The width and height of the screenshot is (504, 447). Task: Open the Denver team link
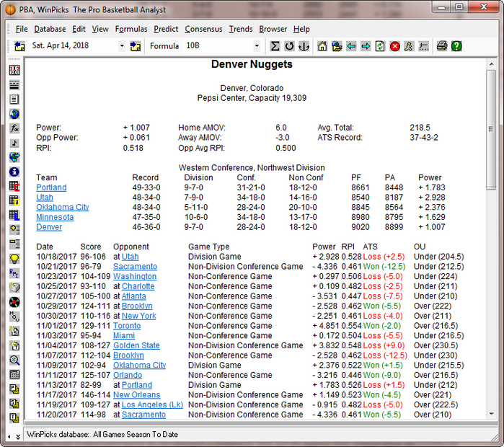tap(49, 227)
